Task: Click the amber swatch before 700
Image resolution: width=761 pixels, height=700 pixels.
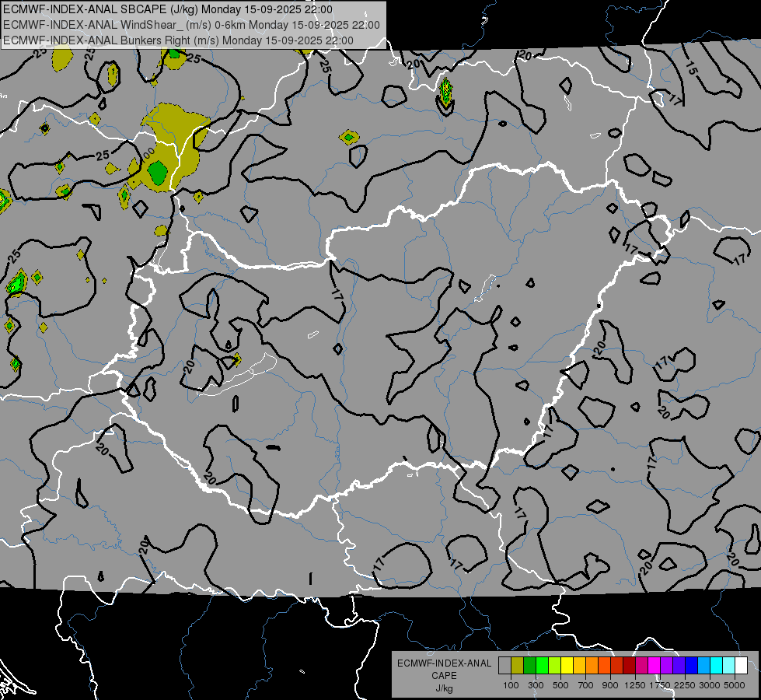Action: click(x=579, y=666)
